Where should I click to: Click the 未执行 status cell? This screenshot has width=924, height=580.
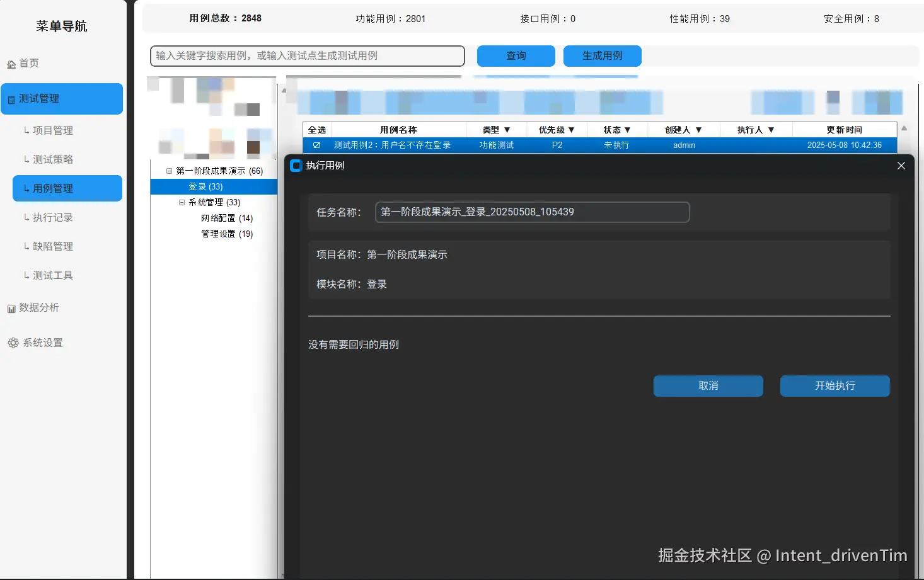616,145
